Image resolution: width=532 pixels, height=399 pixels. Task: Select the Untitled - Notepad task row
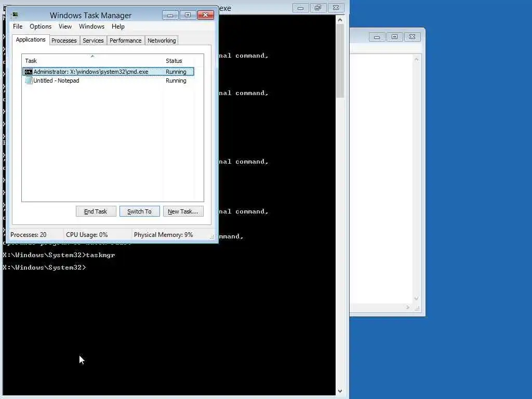(108, 81)
